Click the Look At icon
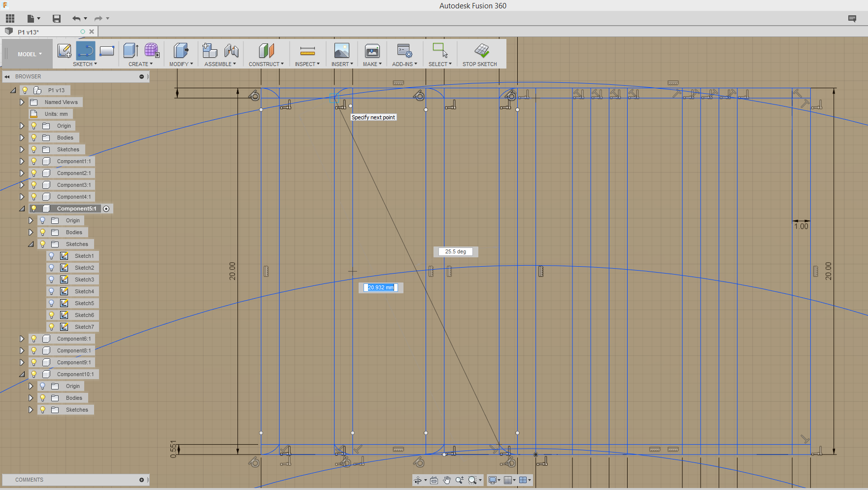Screen dimensions: 868x490 434,480
